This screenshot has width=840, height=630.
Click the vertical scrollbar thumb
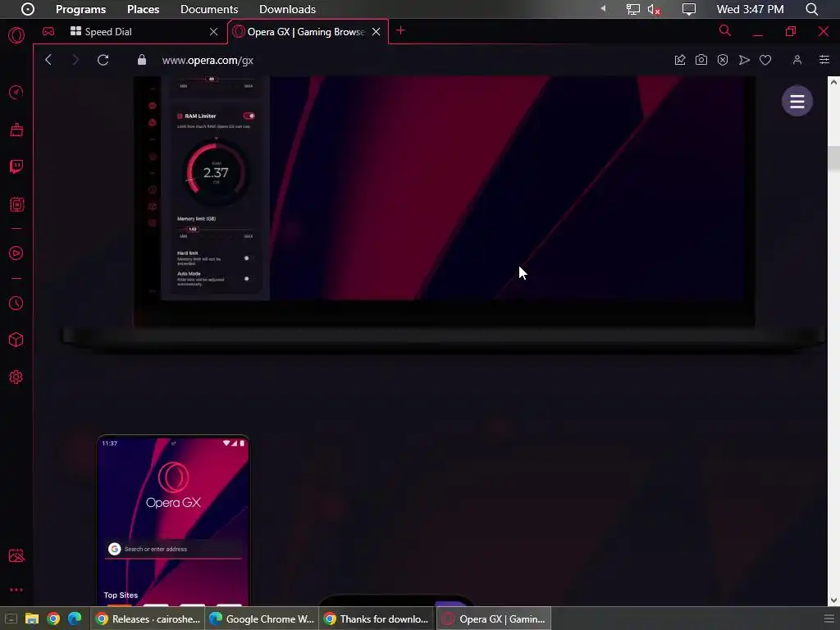(833, 157)
